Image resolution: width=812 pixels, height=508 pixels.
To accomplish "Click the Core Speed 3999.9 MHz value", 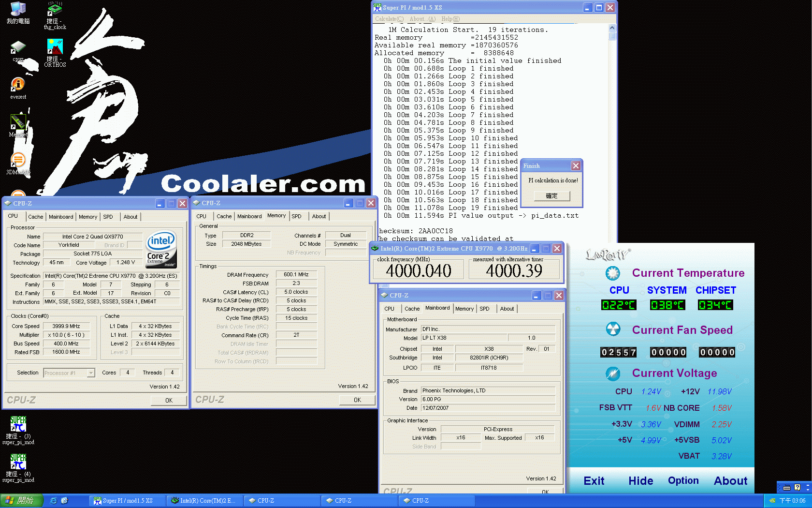I will tap(66, 326).
